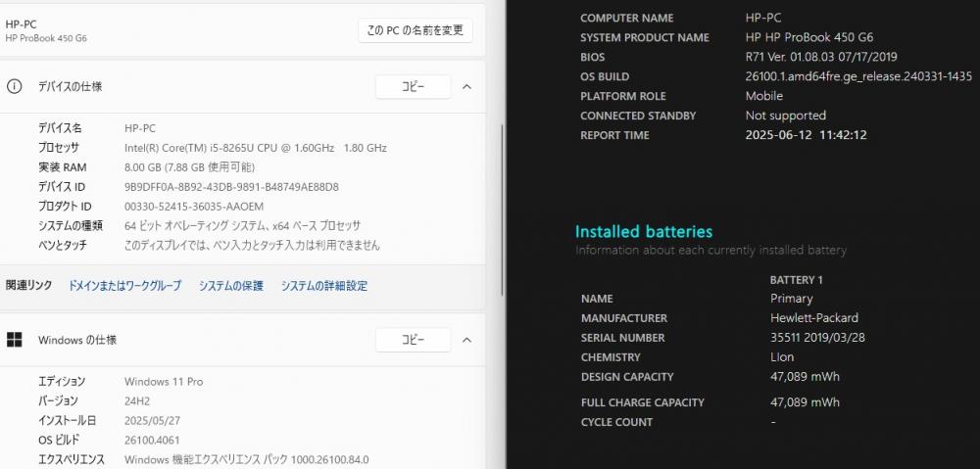
Task: Click the HP-PC device name header
Action: pyautogui.click(x=21, y=24)
